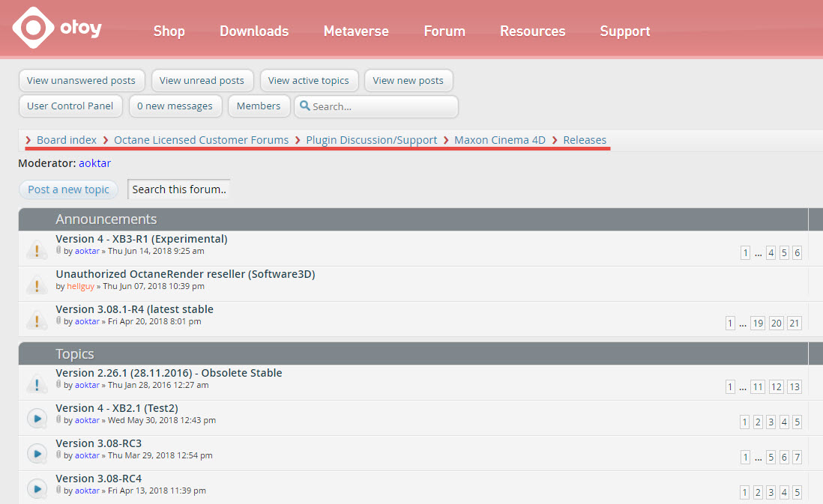Go to page 13 of Version 2.26.1 topic
This screenshot has width=823, height=504.
click(x=794, y=386)
